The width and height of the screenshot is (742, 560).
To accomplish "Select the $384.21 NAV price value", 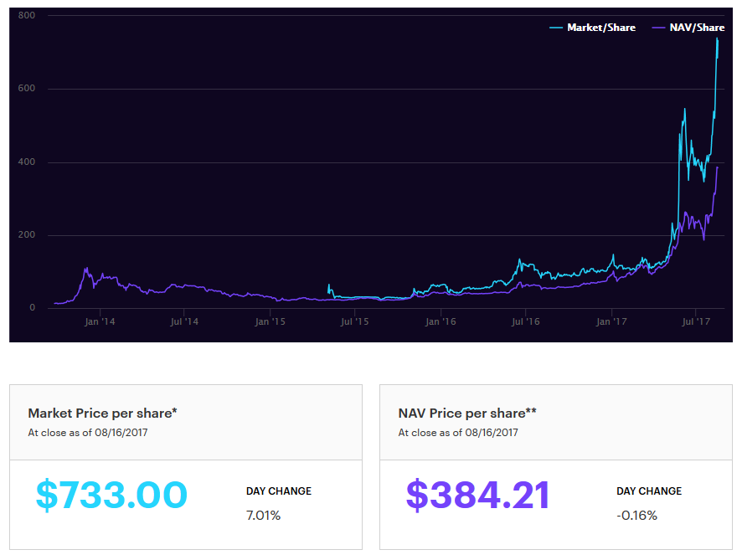I will 477,495.
